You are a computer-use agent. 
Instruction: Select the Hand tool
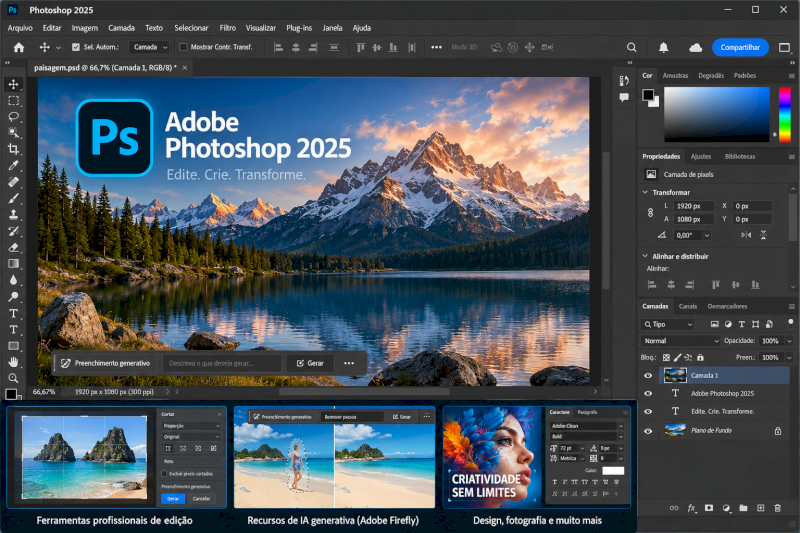pyautogui.click(x=14, y=362)
